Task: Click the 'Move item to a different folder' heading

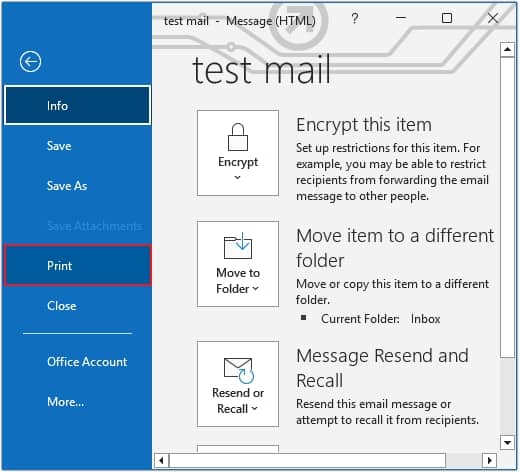Action: (395, 248)
